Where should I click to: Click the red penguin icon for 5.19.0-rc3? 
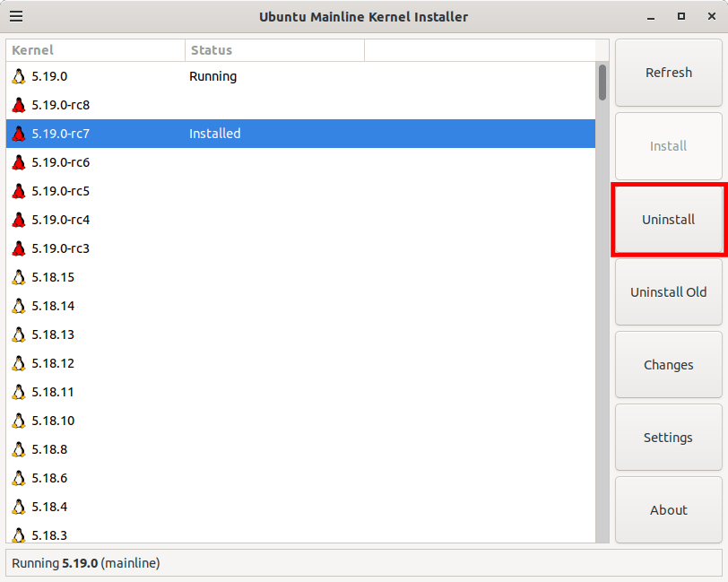[19, 248]
